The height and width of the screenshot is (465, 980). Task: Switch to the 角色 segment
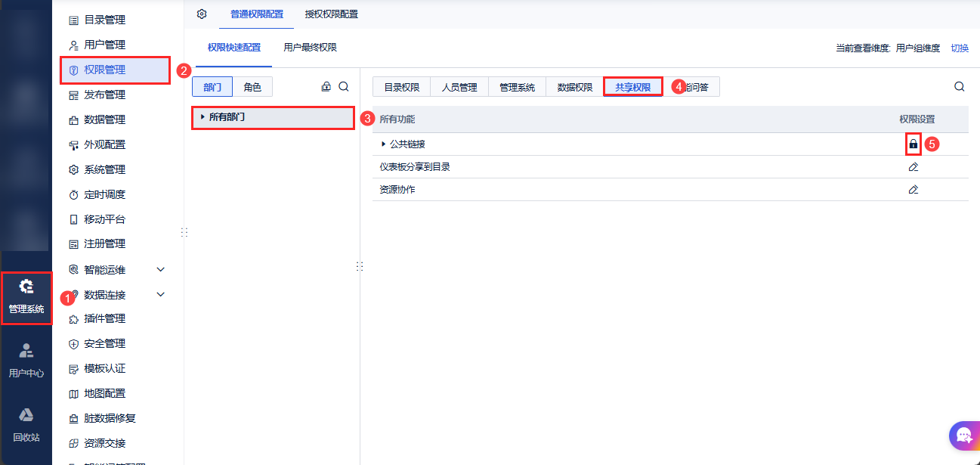pyautogui.click(x=252, y=87)
